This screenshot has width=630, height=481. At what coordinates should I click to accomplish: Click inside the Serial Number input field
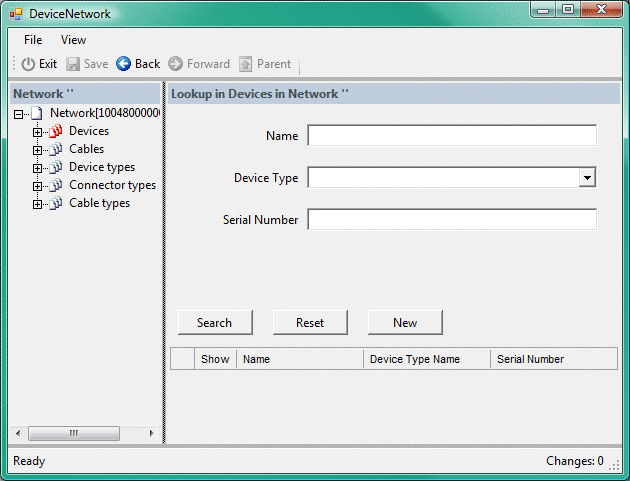452,219
